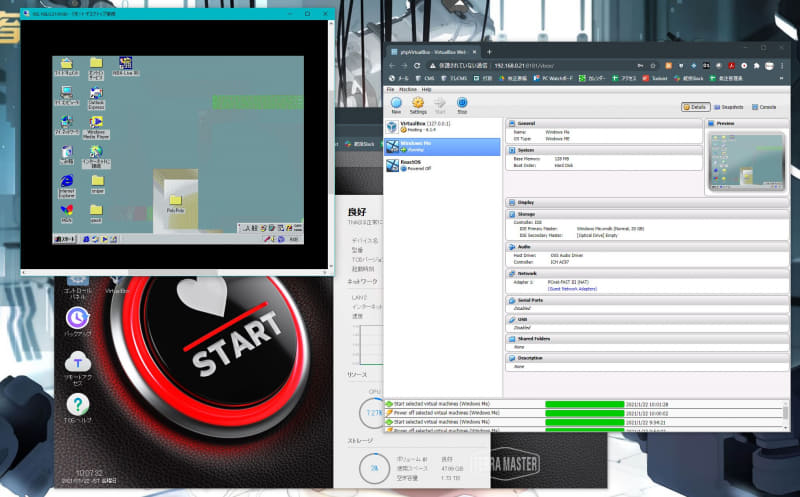Open Windows Media Player icon on Windows Me desktop
This screenshot has width=800, height=497.
(96, 128)
